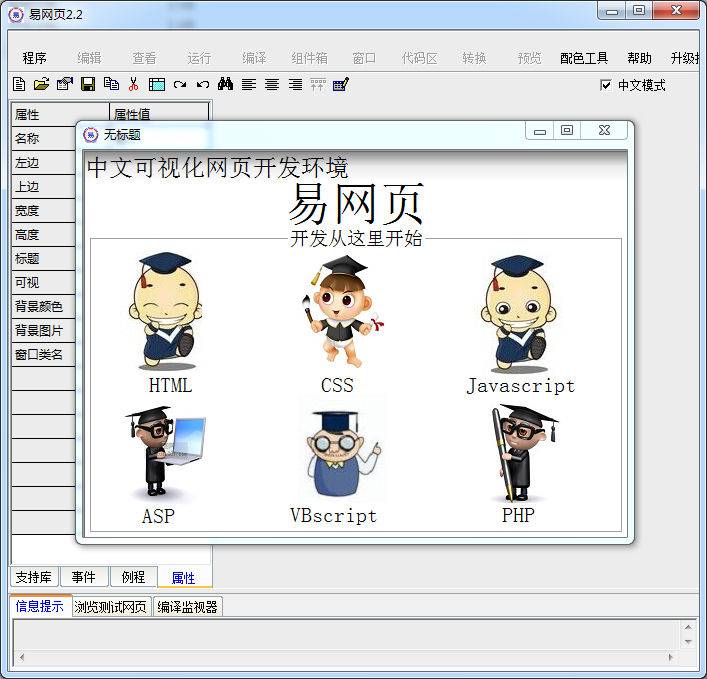Click the Save floppy disk icon
707x679 pixels.
(88, 85)
